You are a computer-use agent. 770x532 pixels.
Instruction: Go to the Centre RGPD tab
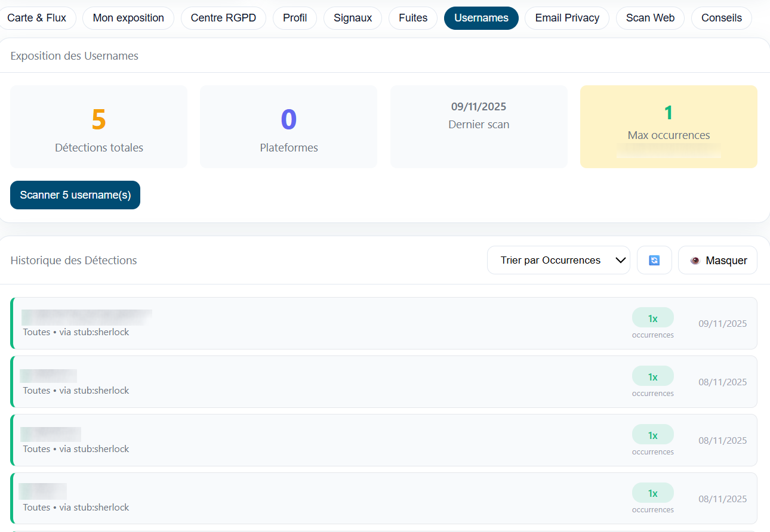[223, 18]
